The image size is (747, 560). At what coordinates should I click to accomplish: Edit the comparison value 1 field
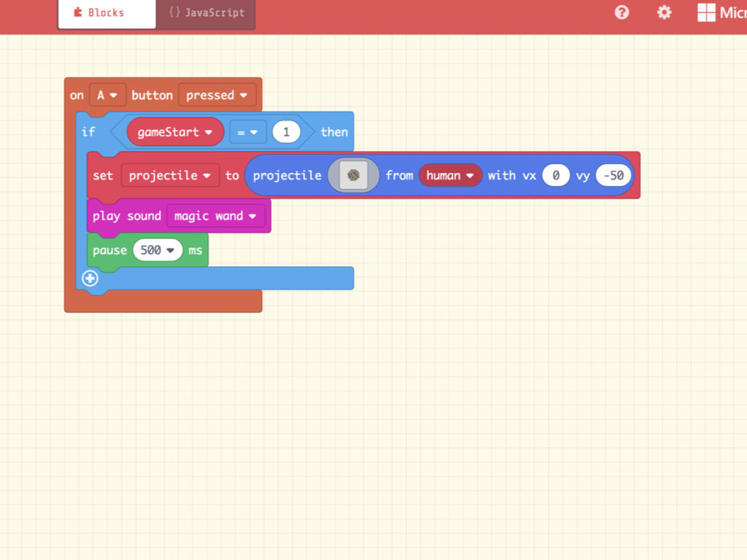(x=286, y=132)
